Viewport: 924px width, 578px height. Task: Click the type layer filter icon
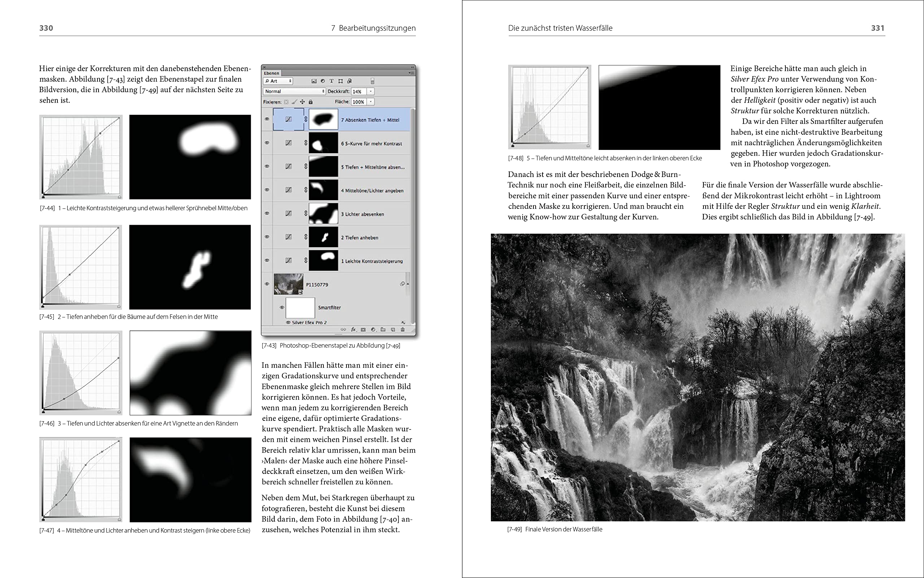[332, 81]
